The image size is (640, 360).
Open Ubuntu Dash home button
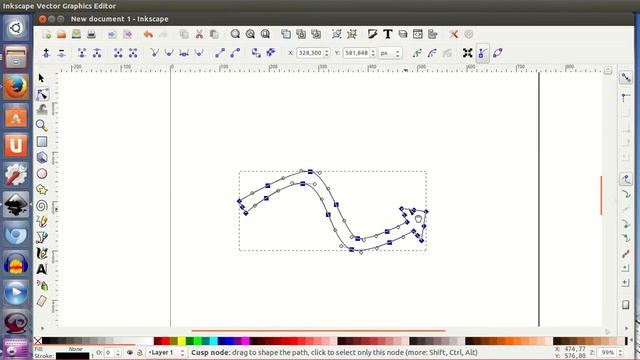pyautogui.click(x=16, y=28)
